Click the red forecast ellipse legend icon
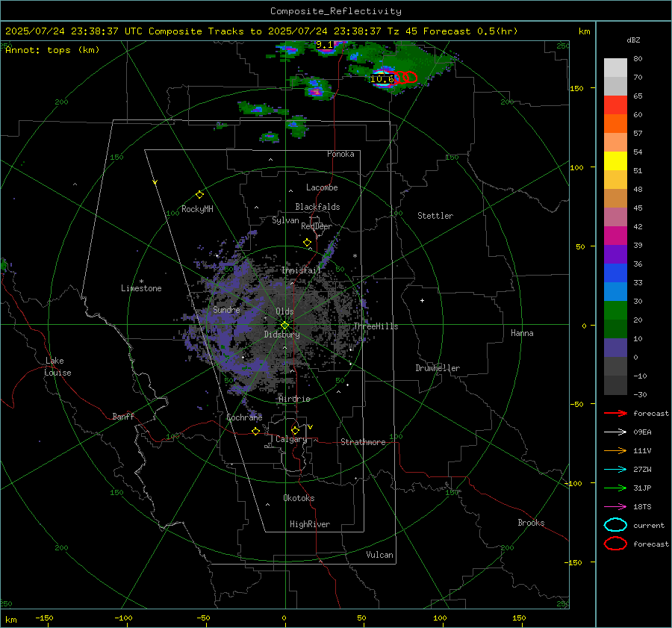Viewport: 672px width, 628px height. pyautogui.click(x=615, y=544)
